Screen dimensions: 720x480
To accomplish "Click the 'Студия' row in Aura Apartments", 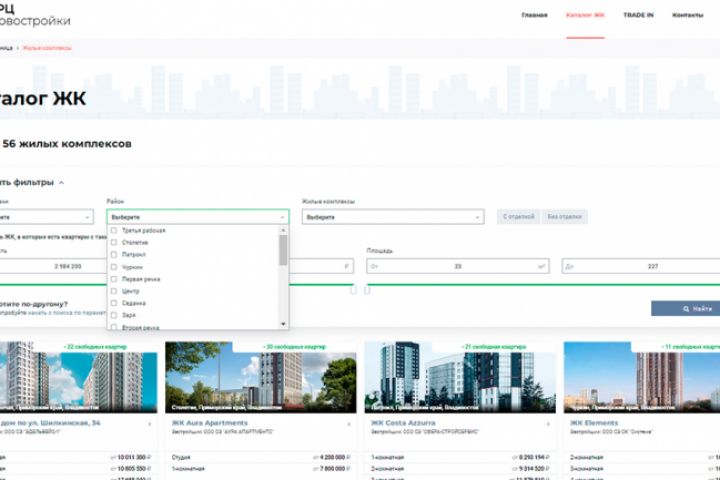I will (x=261, y=457).
